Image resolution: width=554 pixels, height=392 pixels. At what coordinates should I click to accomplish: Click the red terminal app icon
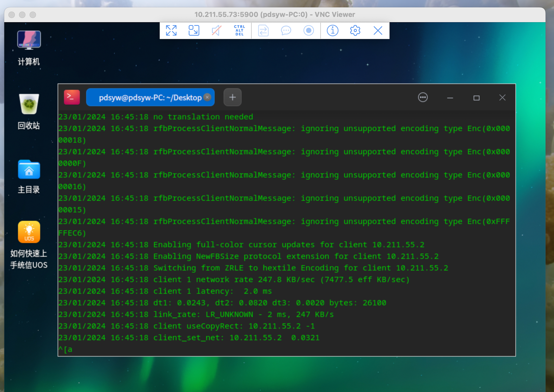(72, 97)
